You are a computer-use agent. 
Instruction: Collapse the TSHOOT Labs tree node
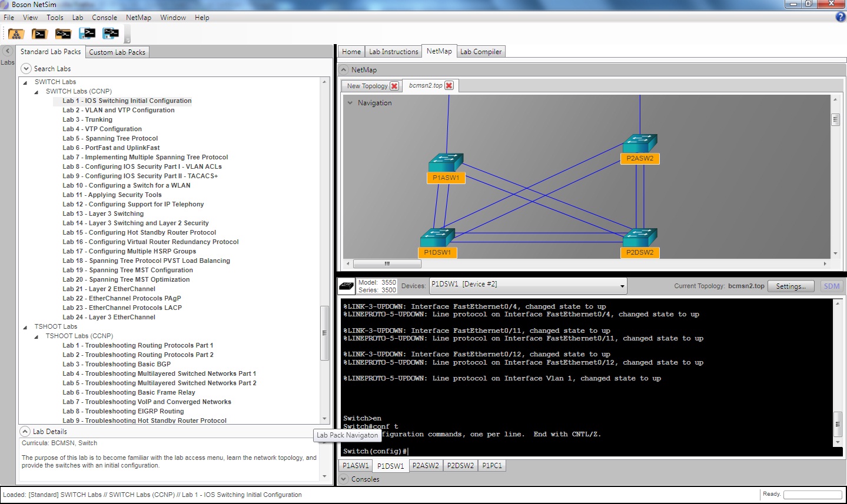[25, 327]
